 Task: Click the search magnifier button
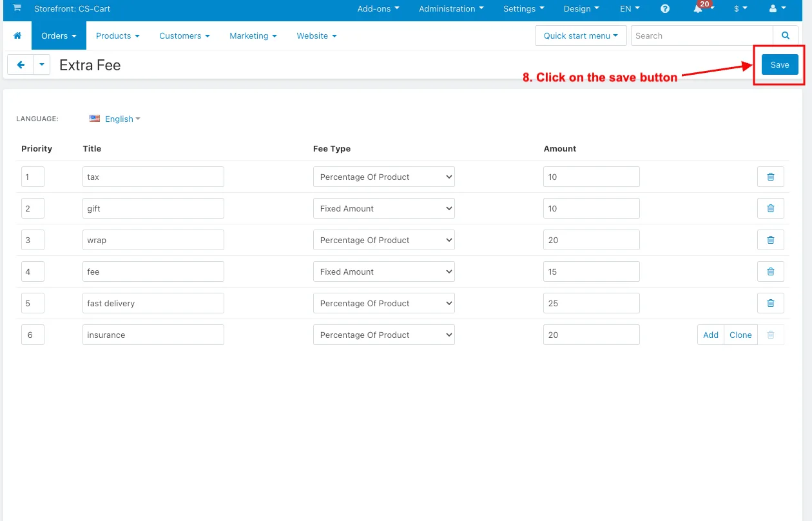[785, 35]
